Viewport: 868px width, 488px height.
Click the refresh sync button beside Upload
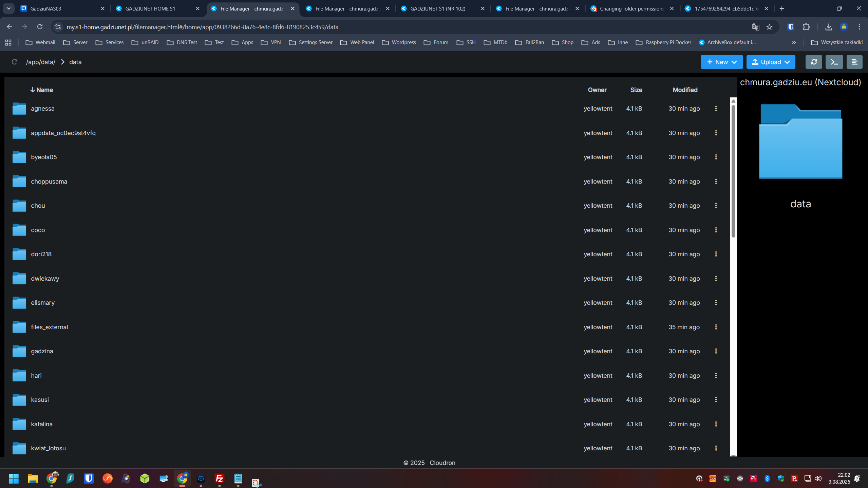coord(814,62)
